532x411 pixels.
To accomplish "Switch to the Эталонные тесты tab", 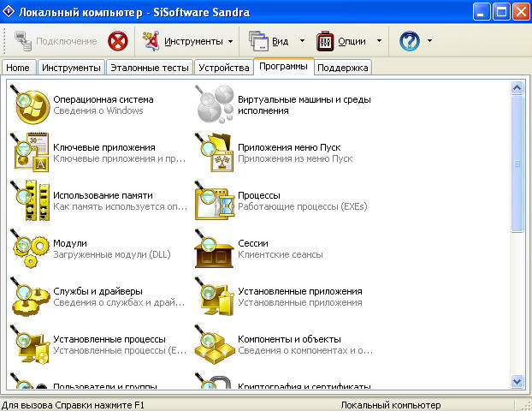I will tap(150, 68).
